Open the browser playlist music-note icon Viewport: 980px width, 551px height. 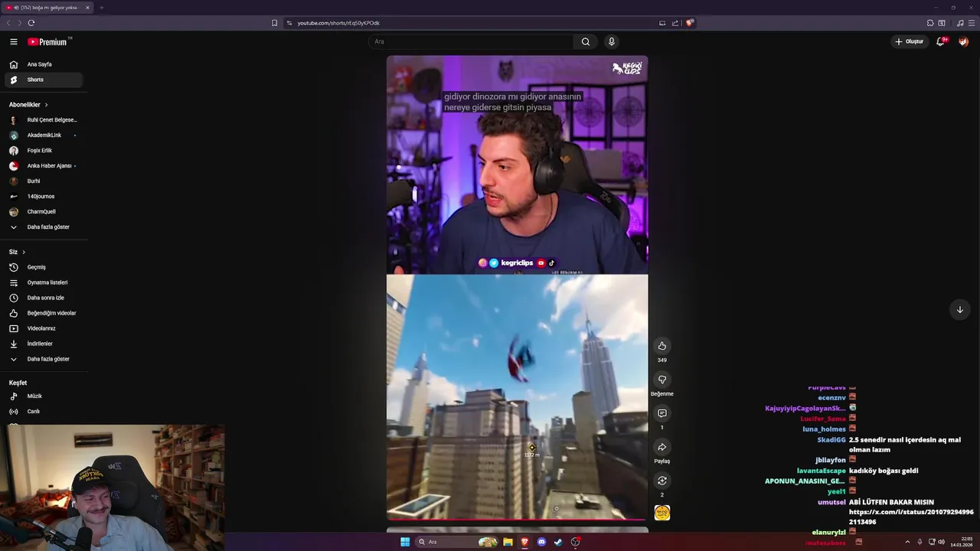click(960, 23)
